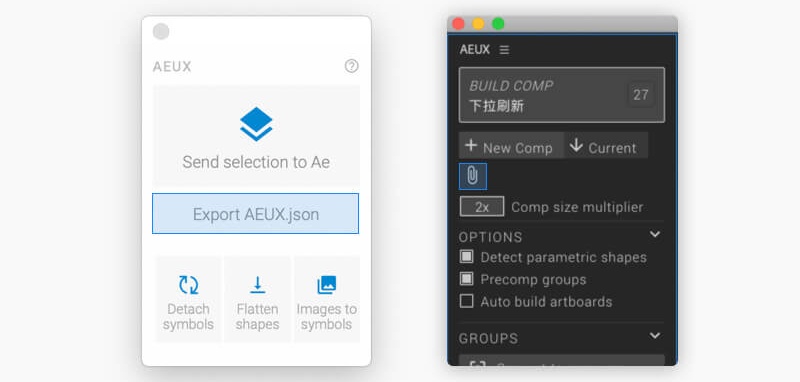Click the down arrow icon on Current
The height and width of the screenshot is (382, 800).
click(576, 145)
